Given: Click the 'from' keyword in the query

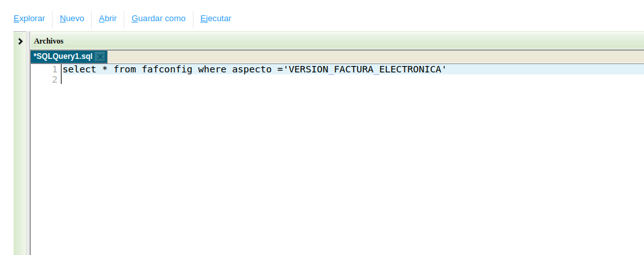Looking at the screenshot, I should [x=125, y=69].
